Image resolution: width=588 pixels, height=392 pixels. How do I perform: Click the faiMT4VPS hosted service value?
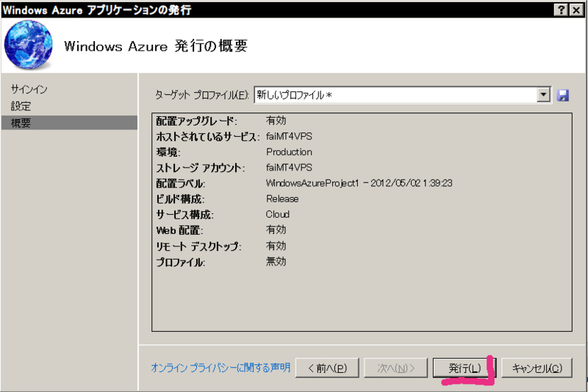click(x=289, y=136)
